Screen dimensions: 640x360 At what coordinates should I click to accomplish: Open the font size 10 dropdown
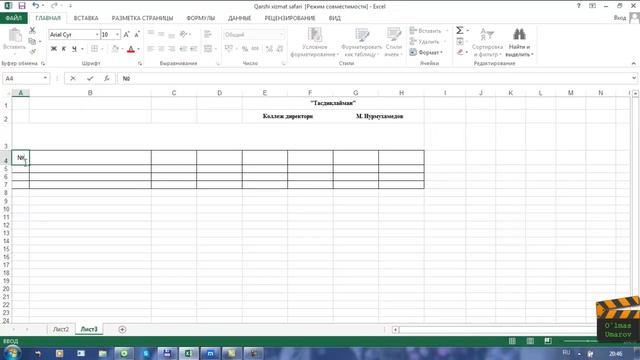tap(118, 35)
